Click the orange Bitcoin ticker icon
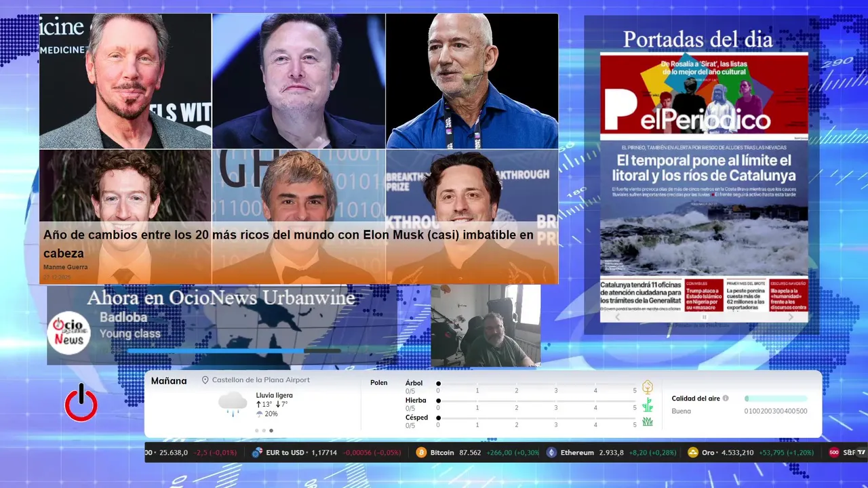868x488 pixels. [421, 452]
